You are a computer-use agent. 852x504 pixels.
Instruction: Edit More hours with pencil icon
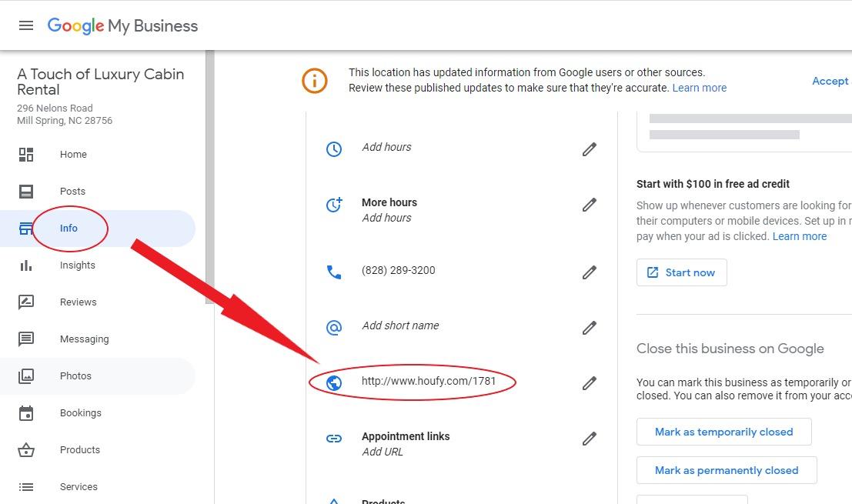click(x=590, y=205)
